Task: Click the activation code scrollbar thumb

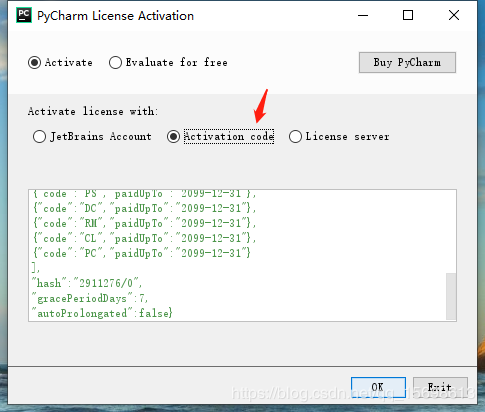Action: (451, 296)
